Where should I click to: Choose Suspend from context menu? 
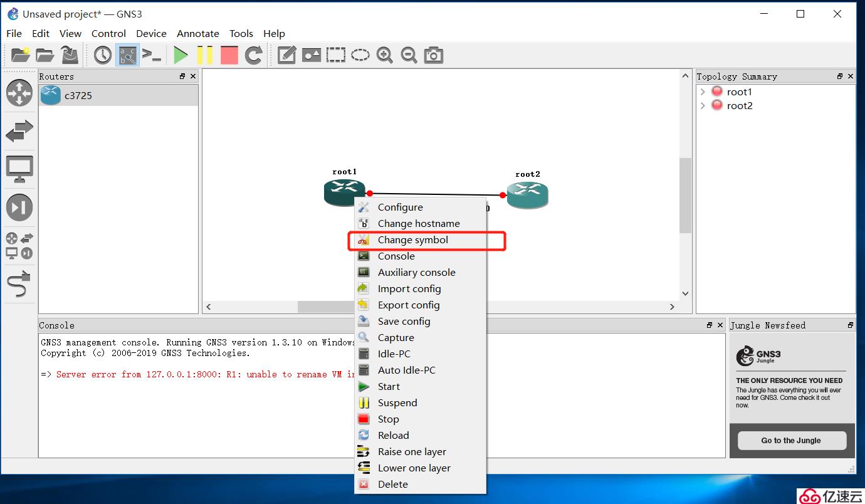421,402
